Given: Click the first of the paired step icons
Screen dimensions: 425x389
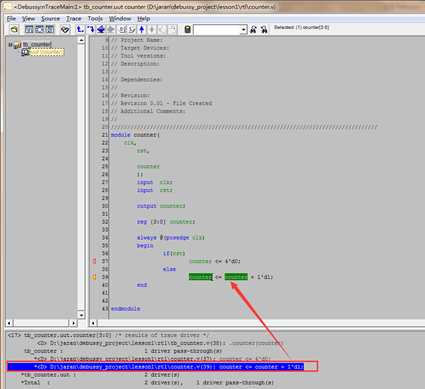Looking at the screenshot, I should (123, 29).
